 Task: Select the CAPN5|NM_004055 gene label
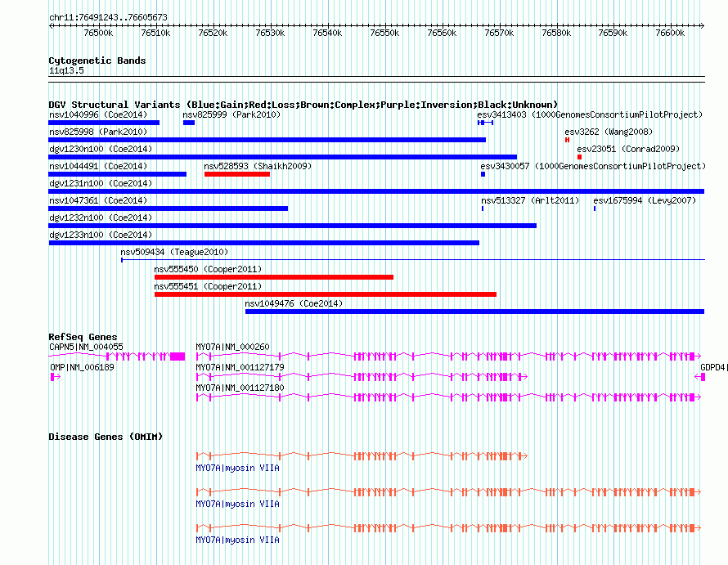(87, 347)
